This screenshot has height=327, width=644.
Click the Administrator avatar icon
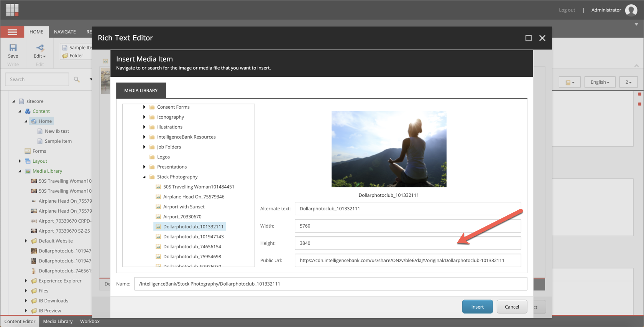click(631, 10)
